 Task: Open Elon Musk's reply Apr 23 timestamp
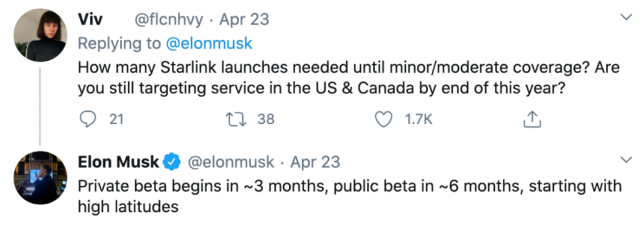(x=315, y=163)
